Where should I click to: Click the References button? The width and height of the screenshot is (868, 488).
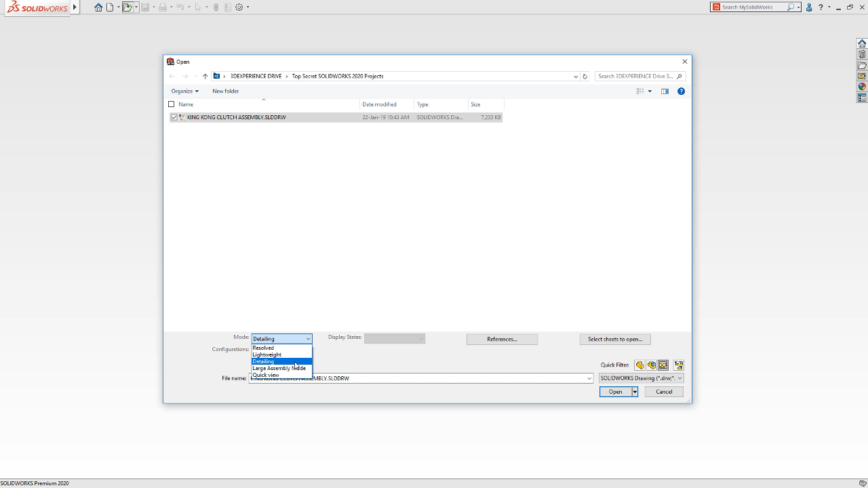(x=502, y=339)
